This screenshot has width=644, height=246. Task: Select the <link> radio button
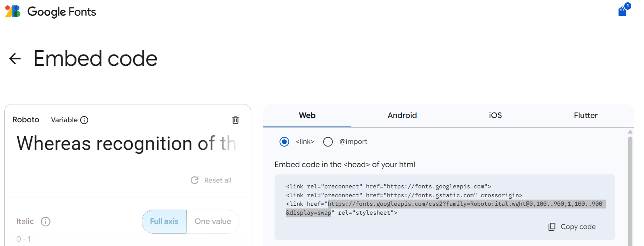click(284, 142)
